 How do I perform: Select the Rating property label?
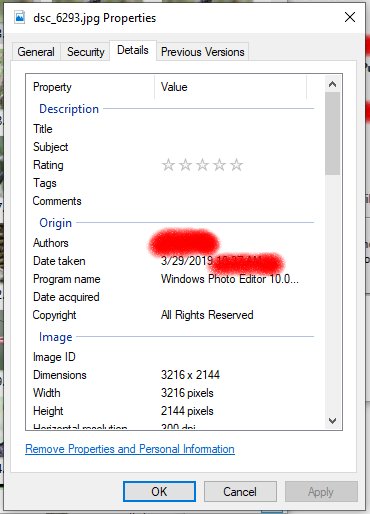point(48,165)
